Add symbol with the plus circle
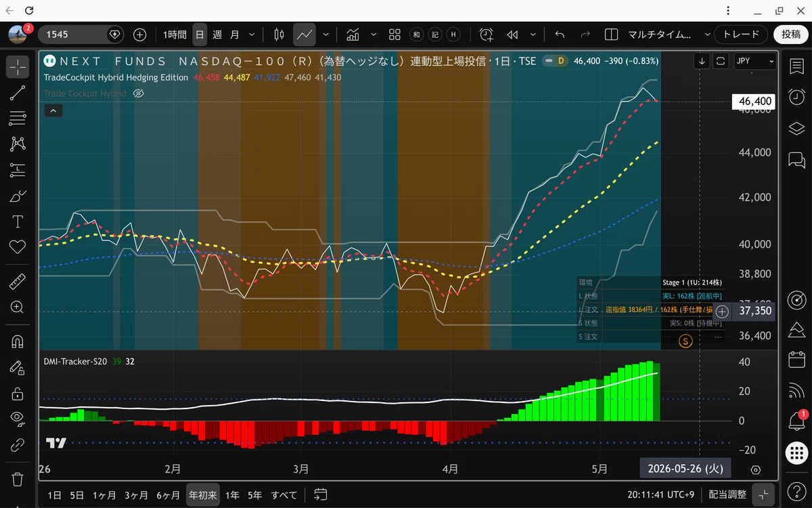The image size is (812, 508). click(x=139, y=35)
